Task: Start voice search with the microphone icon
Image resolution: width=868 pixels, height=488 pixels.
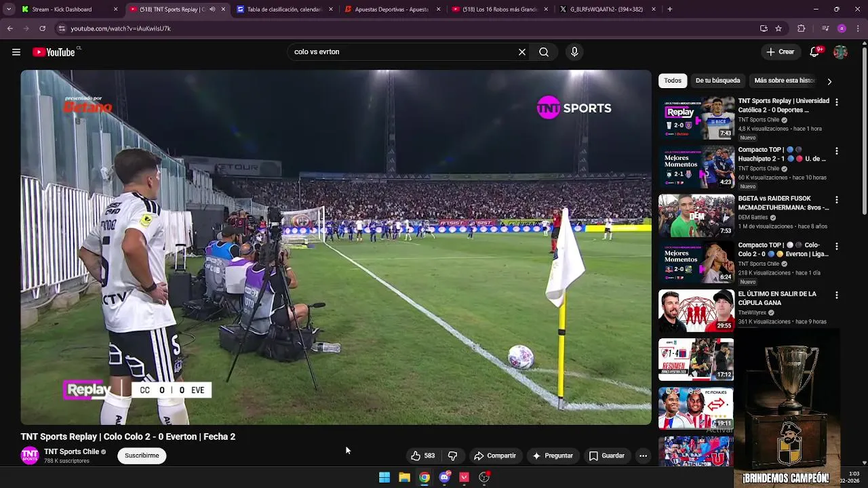Action: 574,52
